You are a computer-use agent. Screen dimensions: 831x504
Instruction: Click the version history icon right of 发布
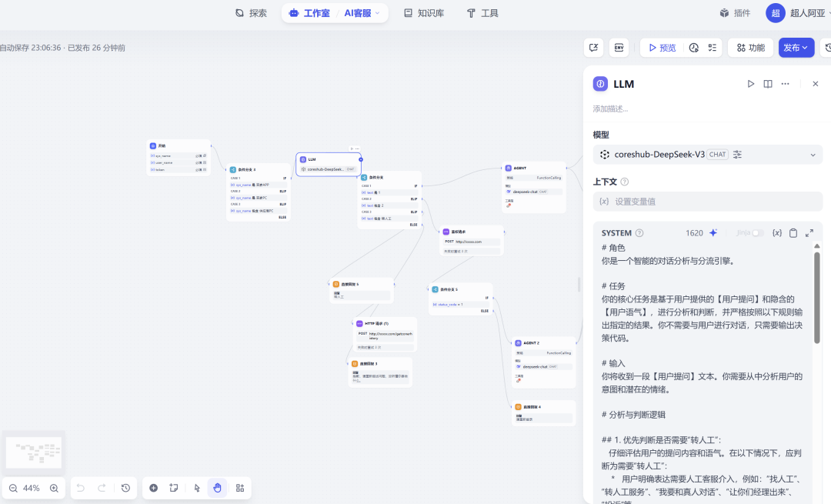(x=826, y=48)
